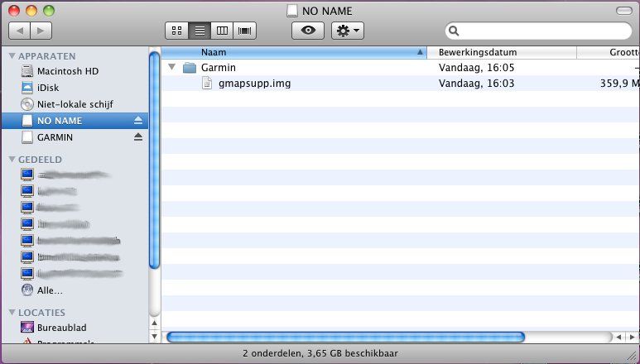This screenshot has height=364, width=640.
Task: Collapse the GEDEELD sidebar section
Action: pos(12,160)
